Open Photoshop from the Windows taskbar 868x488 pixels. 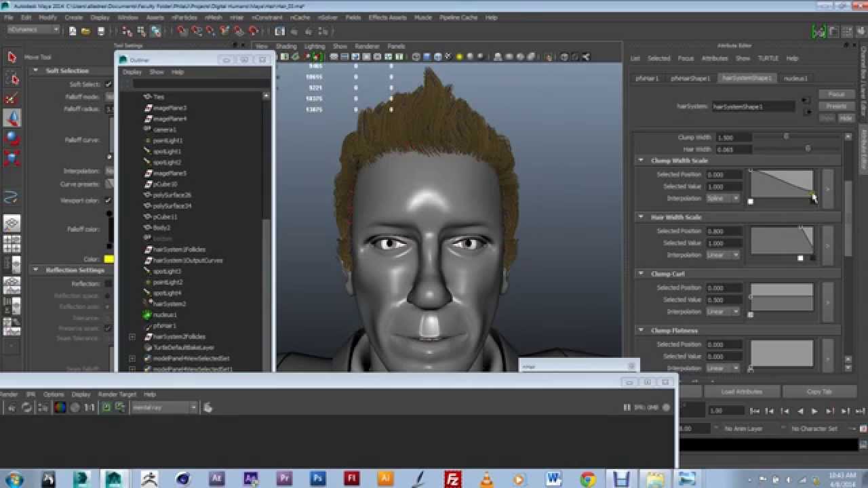tap(317, 479)
